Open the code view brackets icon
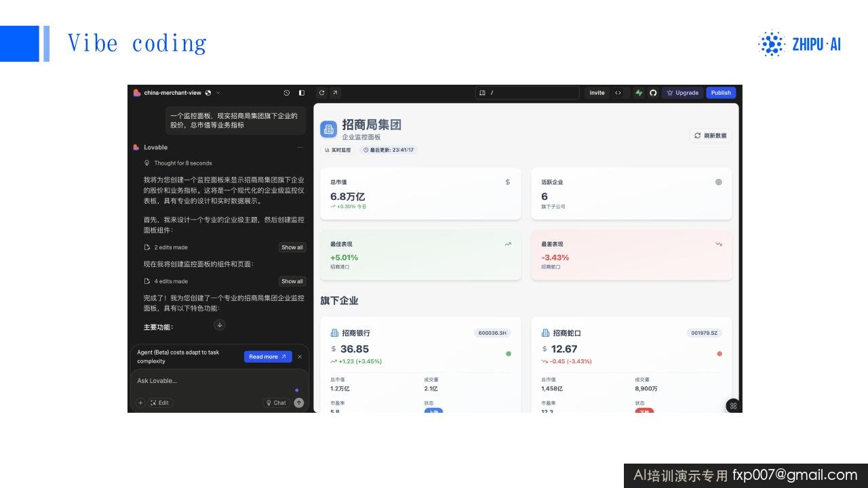 (618, 93)
